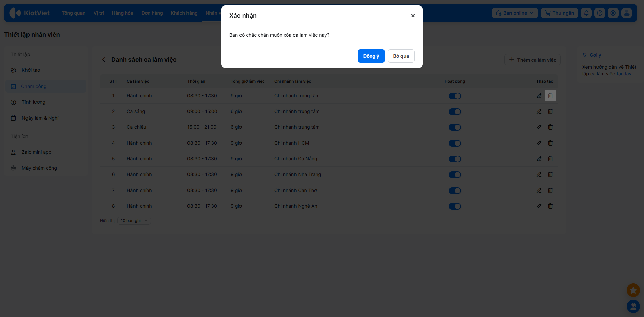Edit the Ca chiều shift
The image size is (644, 317).
(539, 127)
